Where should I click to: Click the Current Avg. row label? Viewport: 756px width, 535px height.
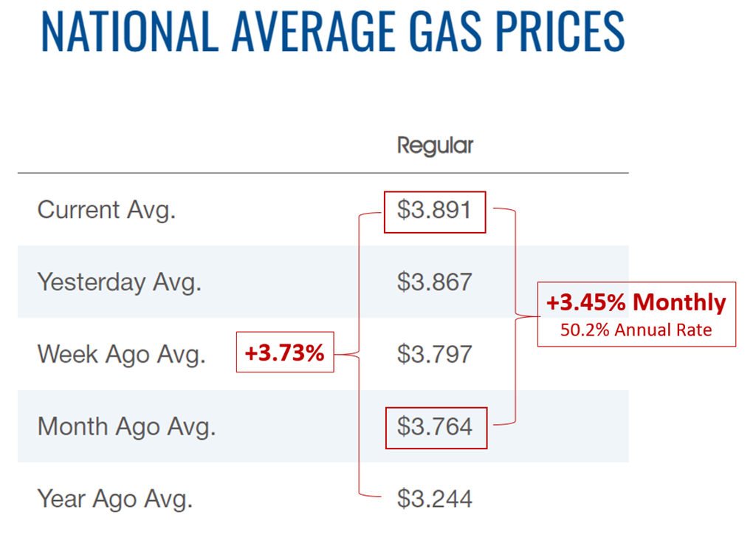[106, 210]
